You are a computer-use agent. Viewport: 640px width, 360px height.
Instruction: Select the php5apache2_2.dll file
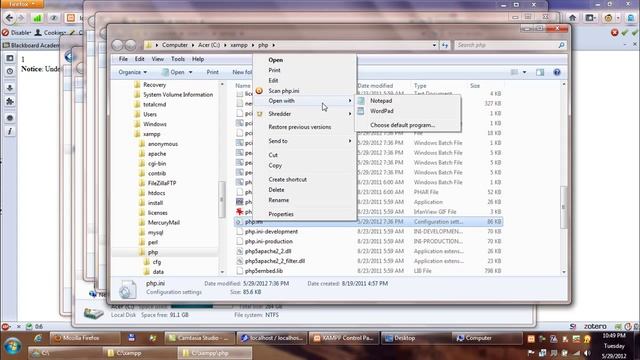268,251
